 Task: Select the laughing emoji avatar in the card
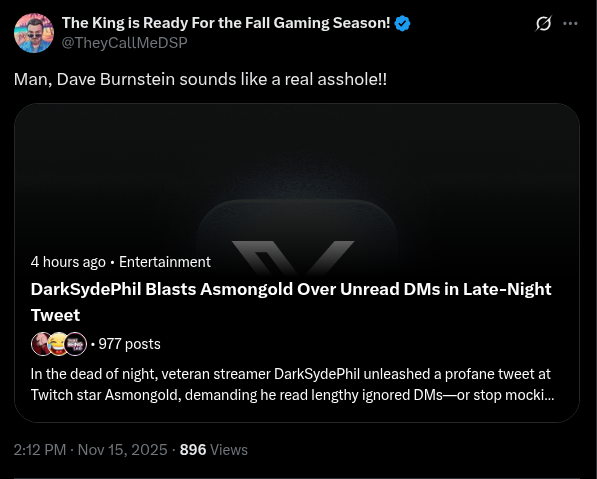point(58,344)
